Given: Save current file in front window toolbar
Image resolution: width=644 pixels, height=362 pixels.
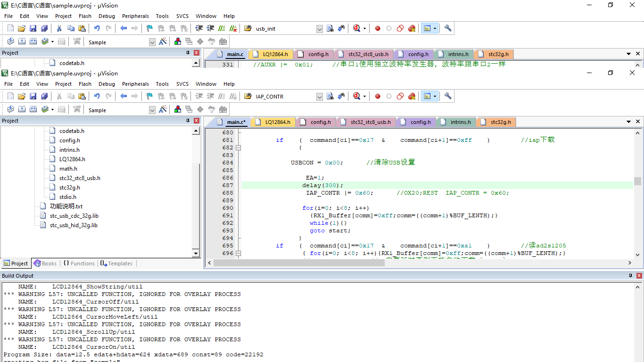Looking at the screenshot, I should pyautogui.click(x=33, y=96).
